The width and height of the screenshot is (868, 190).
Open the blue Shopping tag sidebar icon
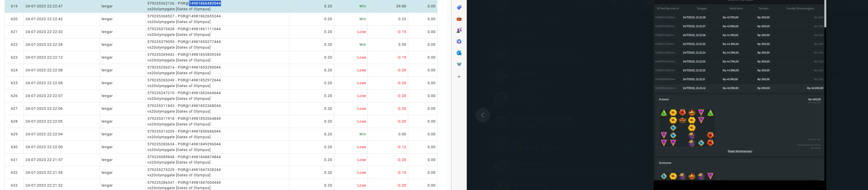pos(459,7)
